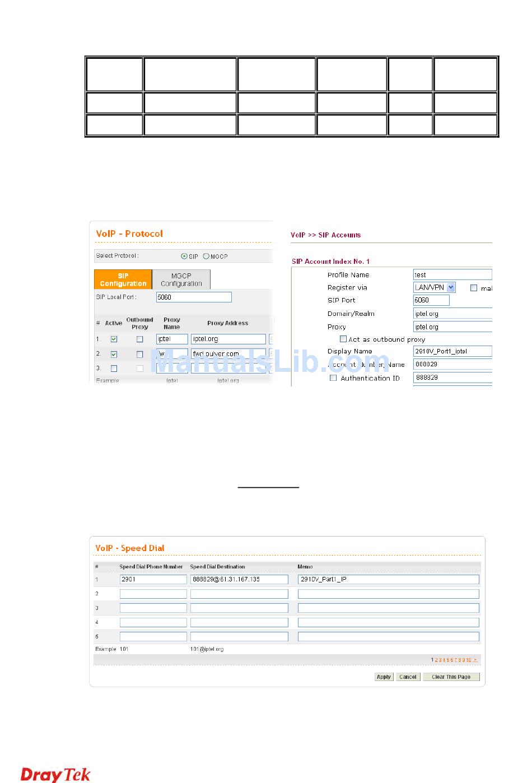Screen dimensions: 532x783
Task: Click Speed Dial Phone Number in row 3
Action: [x=153, y=608]
